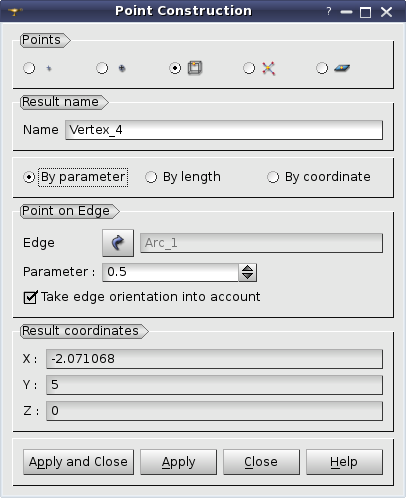The width and height of the screenshot is (406, 498).
Task: Click the Edge selection arrow button
Action: 118,243
